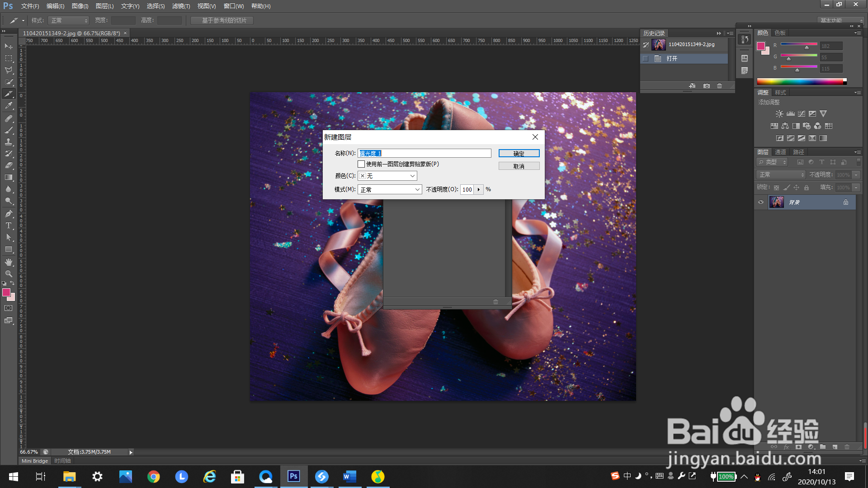The height and width of the screenshot is (488, 868).
Task: Select the Type tool in toolbar
Action: point(9,225)
